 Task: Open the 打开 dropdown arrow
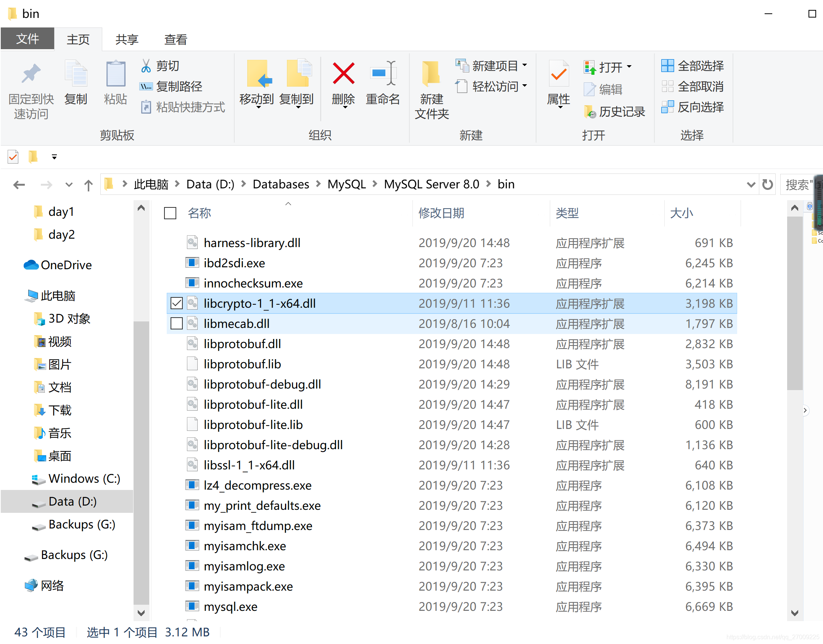(x=629, y=67)
